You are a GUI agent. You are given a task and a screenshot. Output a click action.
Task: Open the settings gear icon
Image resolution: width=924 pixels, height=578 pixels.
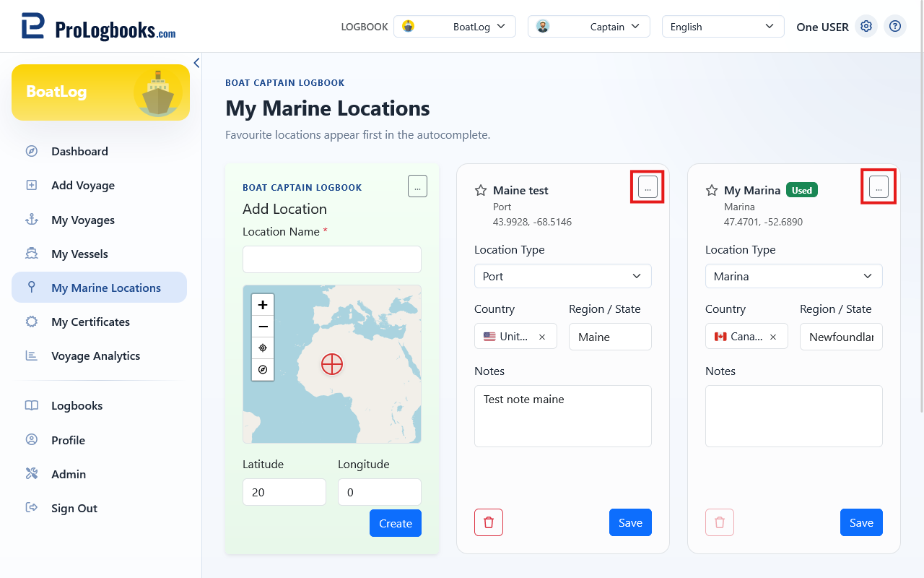click(866, 27)
